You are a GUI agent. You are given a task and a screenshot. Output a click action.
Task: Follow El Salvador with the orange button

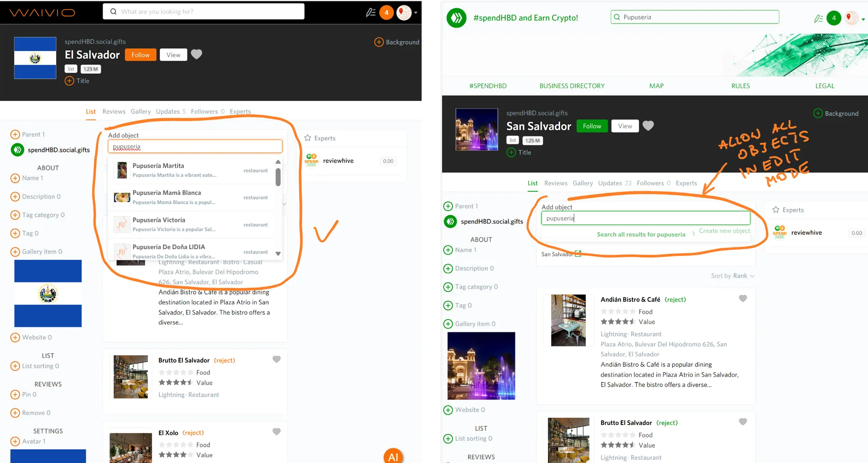(141, 55)
